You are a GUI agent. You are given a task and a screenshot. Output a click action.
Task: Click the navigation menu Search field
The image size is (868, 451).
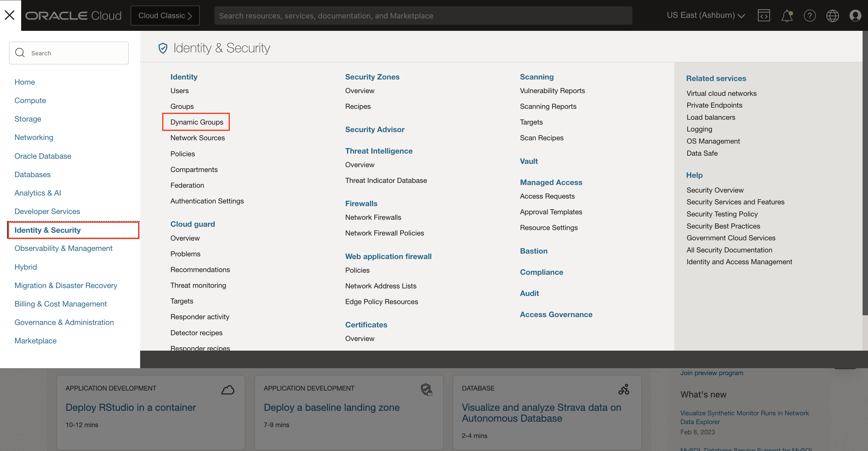[69, 53]
